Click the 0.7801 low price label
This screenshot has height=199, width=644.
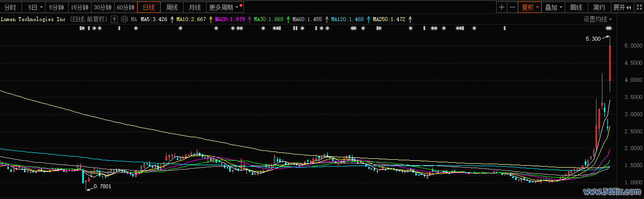click(102, 187)
